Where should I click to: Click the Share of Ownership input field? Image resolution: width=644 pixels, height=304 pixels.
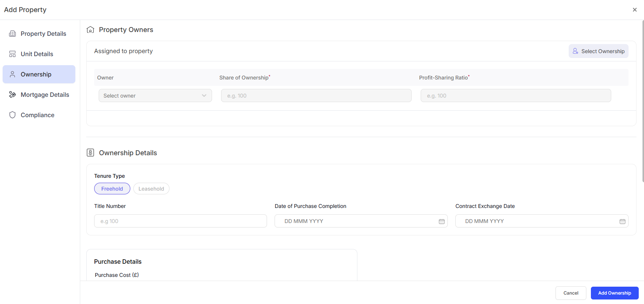pos(316,96)
